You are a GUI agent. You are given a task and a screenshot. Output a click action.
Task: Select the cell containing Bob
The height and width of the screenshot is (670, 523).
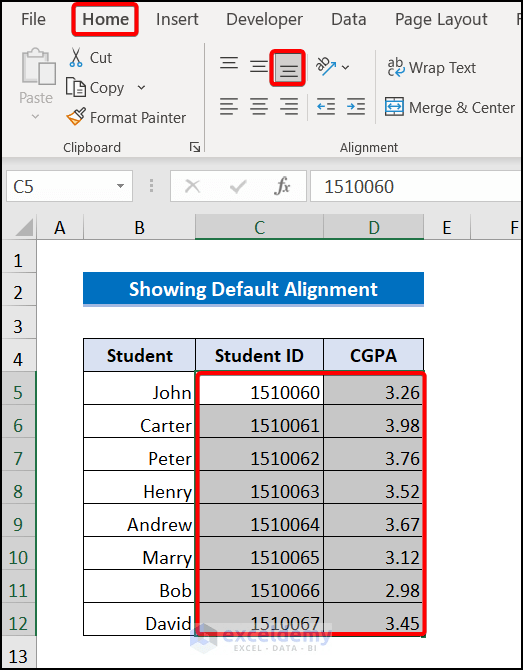139,586
